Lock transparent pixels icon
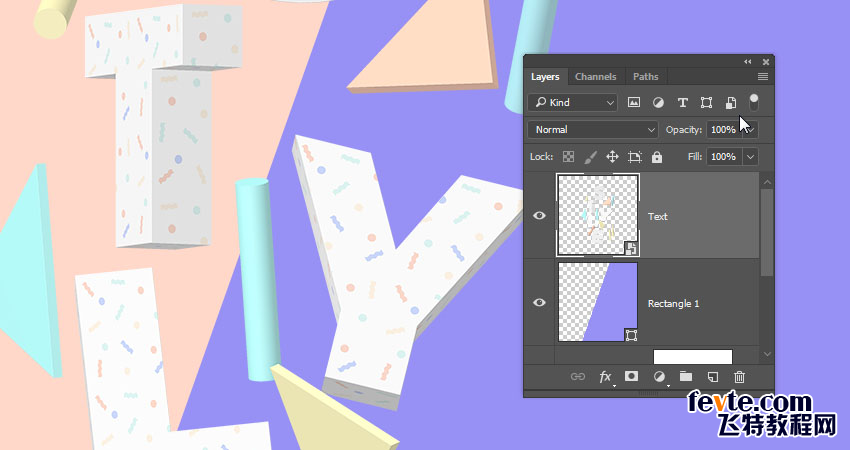Viewport: 850px width, 450px height. click(568, 157)
